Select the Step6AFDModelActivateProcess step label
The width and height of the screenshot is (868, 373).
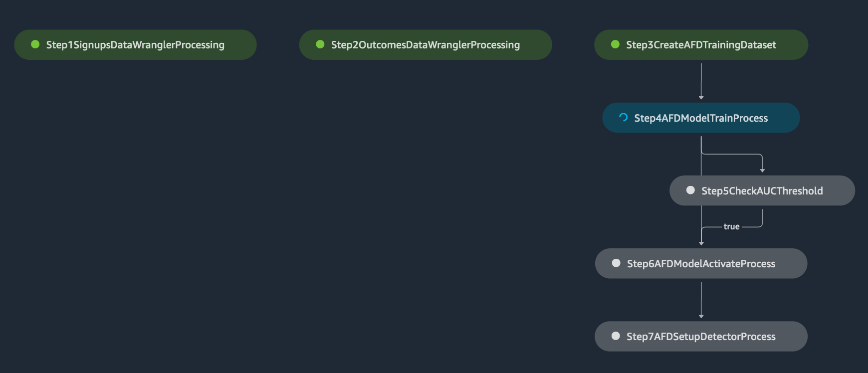coord(701,264)
